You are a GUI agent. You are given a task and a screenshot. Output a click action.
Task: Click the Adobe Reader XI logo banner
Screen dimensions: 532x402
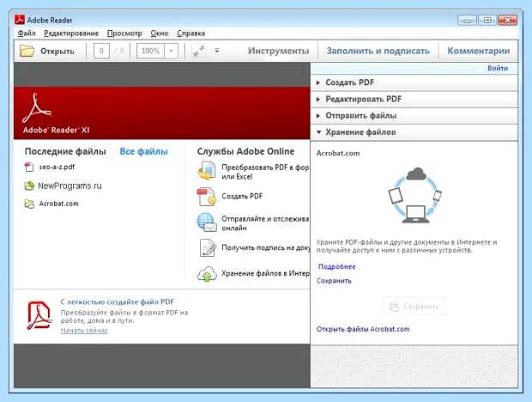tap(162, 113)
